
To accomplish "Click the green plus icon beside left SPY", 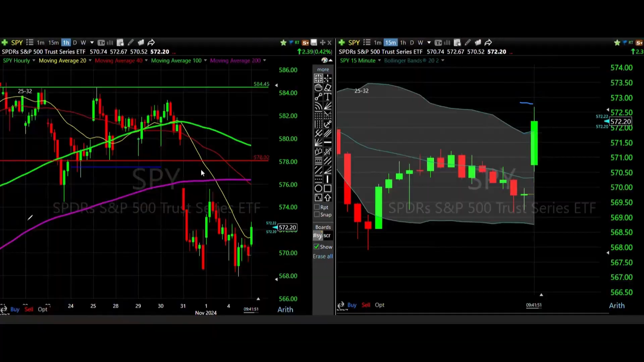I will pos(5,43).
